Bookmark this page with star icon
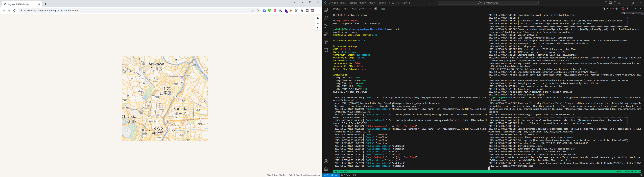Viewport: 644px width, 177px height. click(257, 11)
